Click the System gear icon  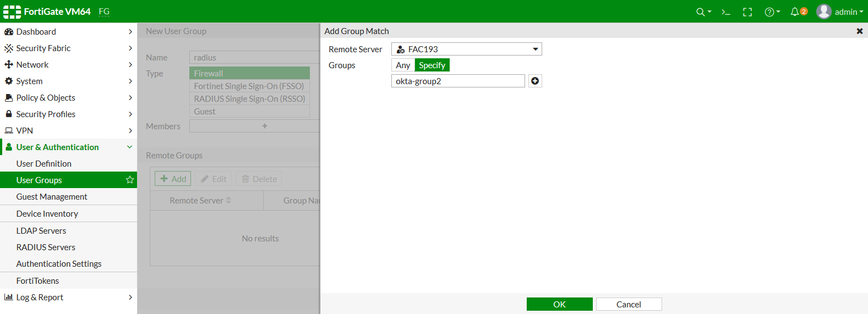pyautogui.click(x=9, y=81)
